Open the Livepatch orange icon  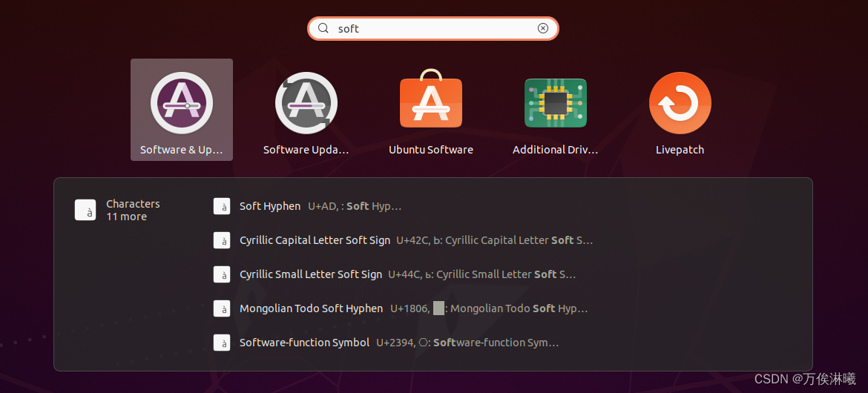tap(680, 103)
